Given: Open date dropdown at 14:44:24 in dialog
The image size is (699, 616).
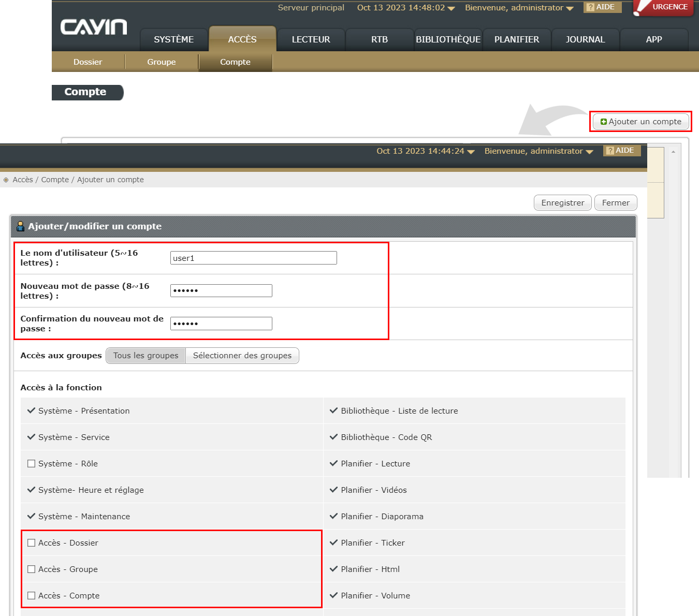Looking at the screenshot, I should pos(426,151).
